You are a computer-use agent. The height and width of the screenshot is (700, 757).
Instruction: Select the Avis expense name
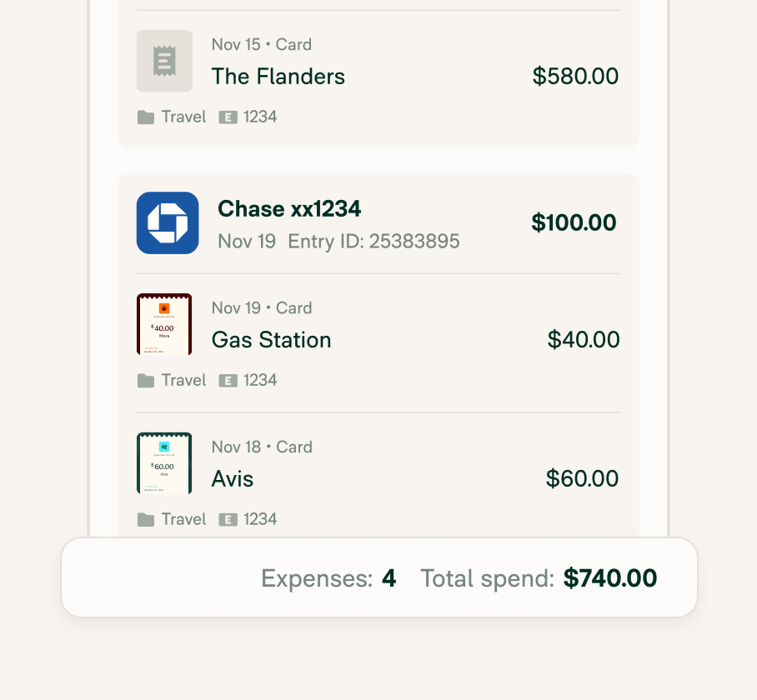click(233, 478)
